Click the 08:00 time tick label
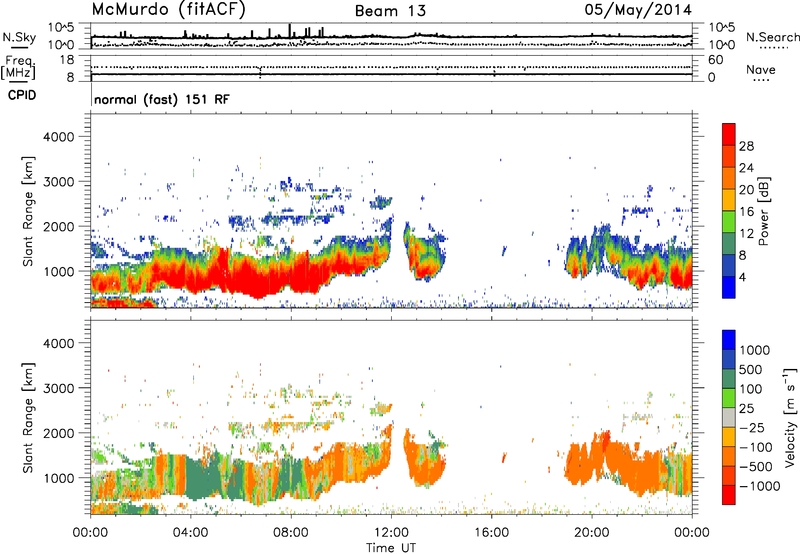The image size is (800, 554). pos(291,533)
